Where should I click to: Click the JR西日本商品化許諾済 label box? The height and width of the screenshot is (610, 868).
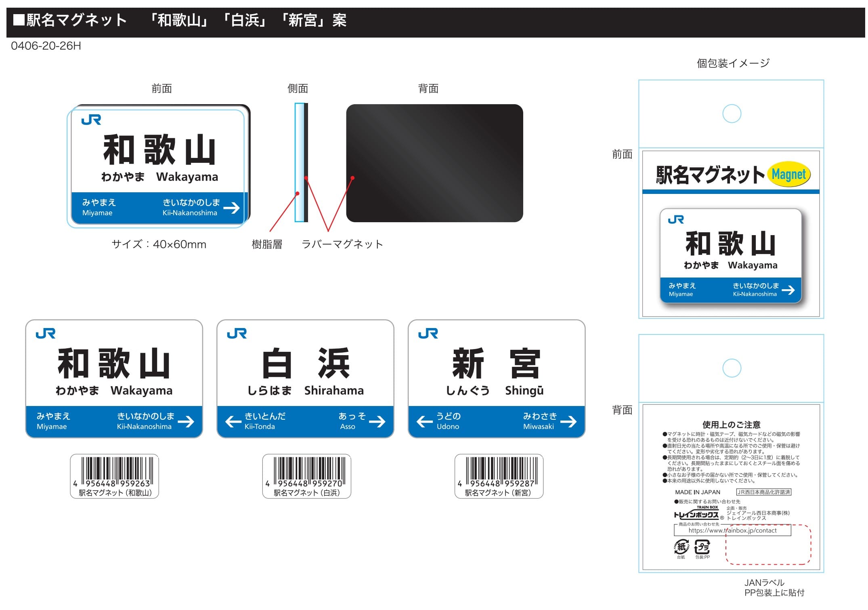pos(764,492)
